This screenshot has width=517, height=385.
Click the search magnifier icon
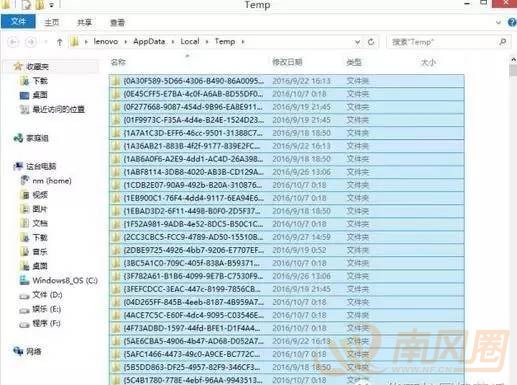(x=502, y=42)
